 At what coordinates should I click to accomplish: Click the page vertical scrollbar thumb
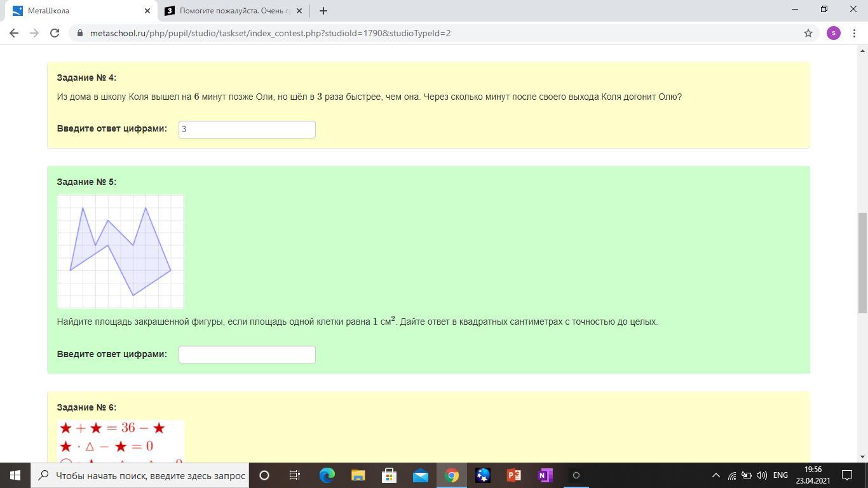(862, 263)
